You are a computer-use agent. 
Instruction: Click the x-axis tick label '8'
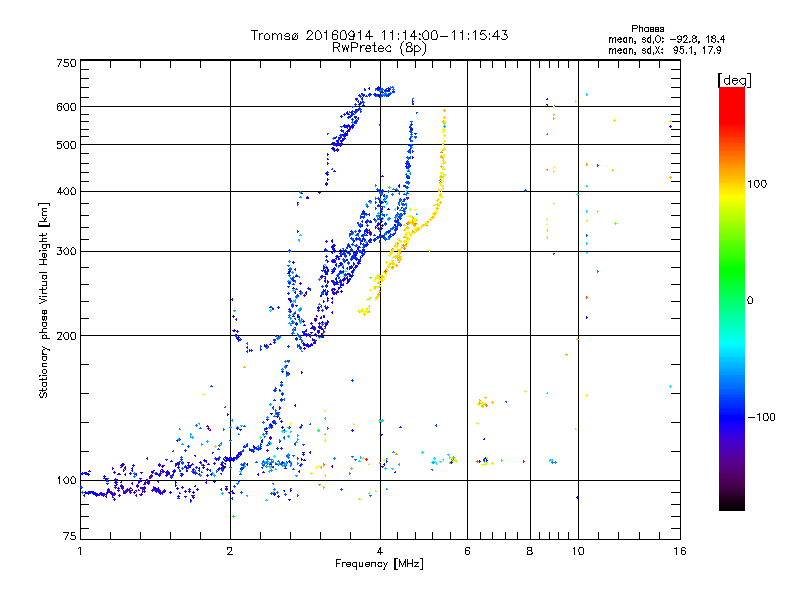pyautogui.click(x=530, y=551)
